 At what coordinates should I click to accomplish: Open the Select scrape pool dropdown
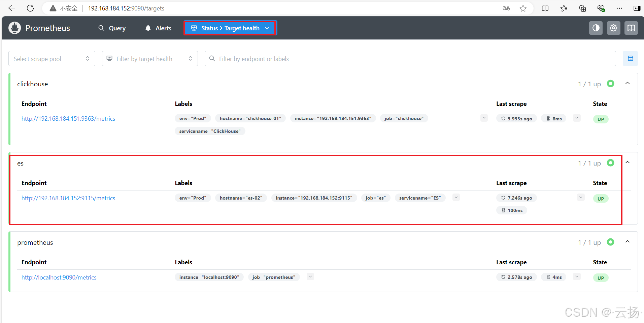[x=52, y=59]
